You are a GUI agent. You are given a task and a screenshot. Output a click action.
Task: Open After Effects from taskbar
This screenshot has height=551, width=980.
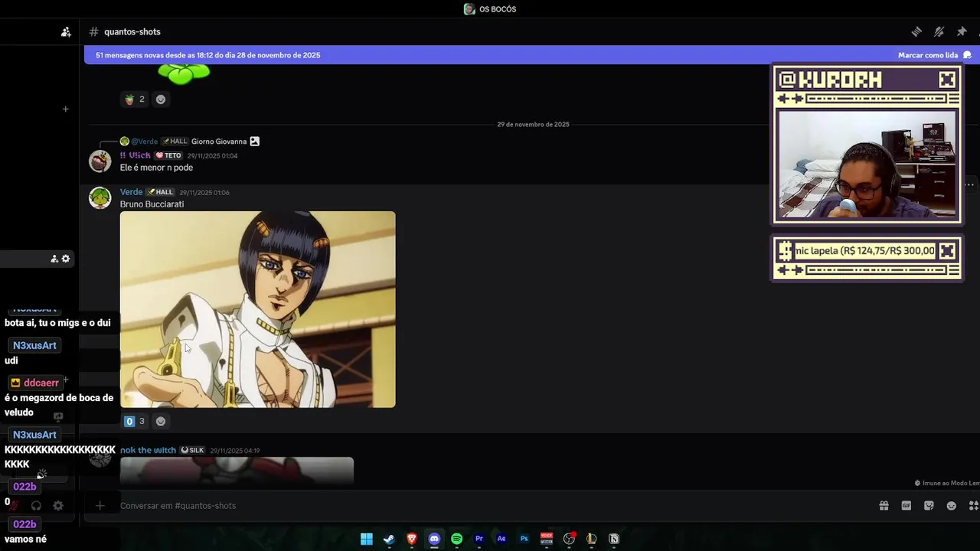501,539
